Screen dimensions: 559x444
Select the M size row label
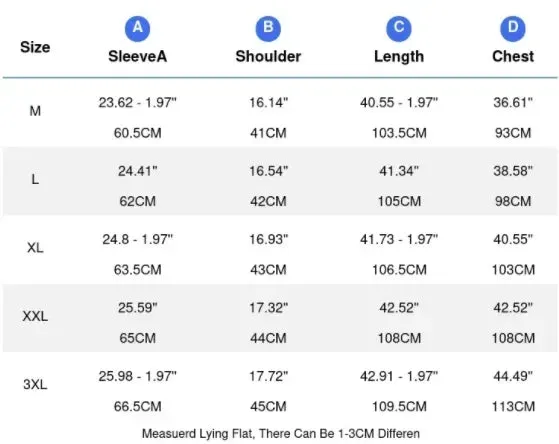pyautogui.click(x=35, y=111)
